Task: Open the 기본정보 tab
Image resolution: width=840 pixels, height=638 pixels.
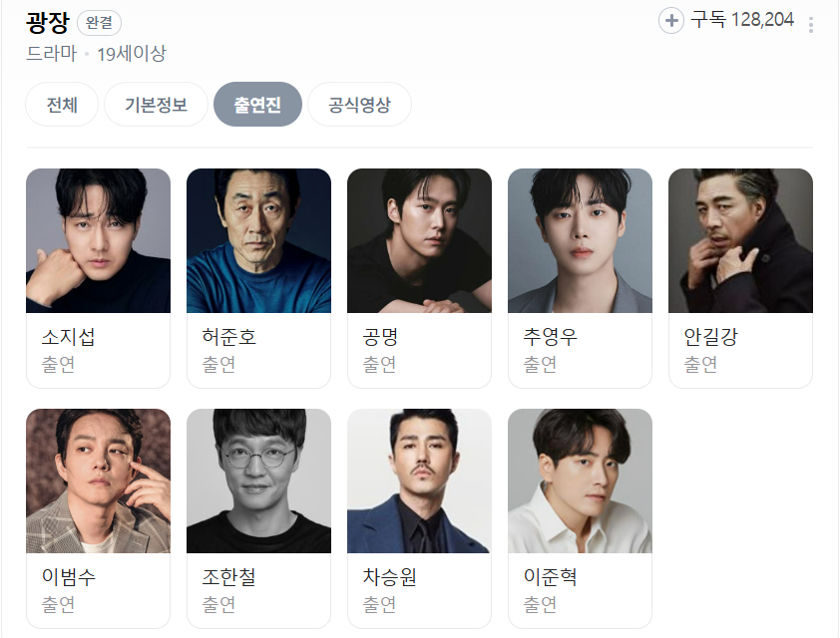Action: point(156,105)
